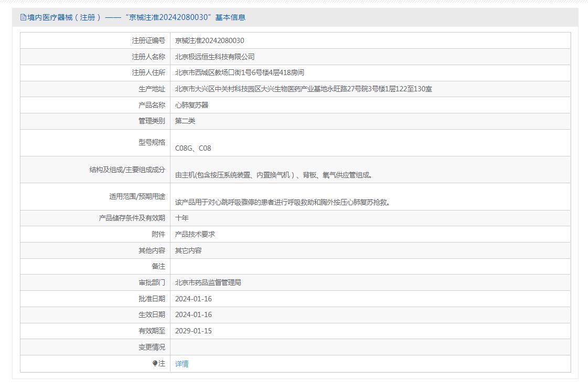The width and height of the screenshot is (588, 389).
Task: Select registrant name 北京极远恒生科技有限公司
Action: click(215, 57)
